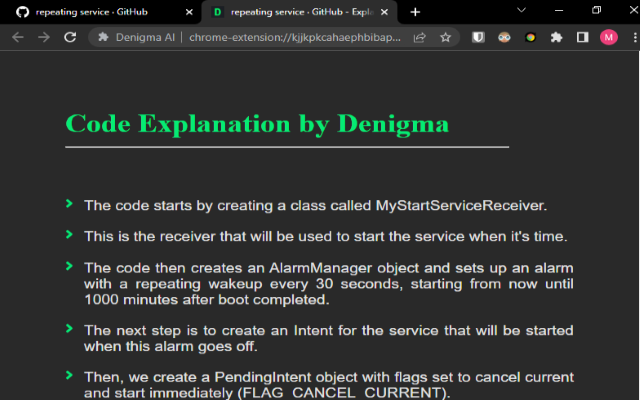
Task: Go back to the previous page
Action: coord(18,38)
